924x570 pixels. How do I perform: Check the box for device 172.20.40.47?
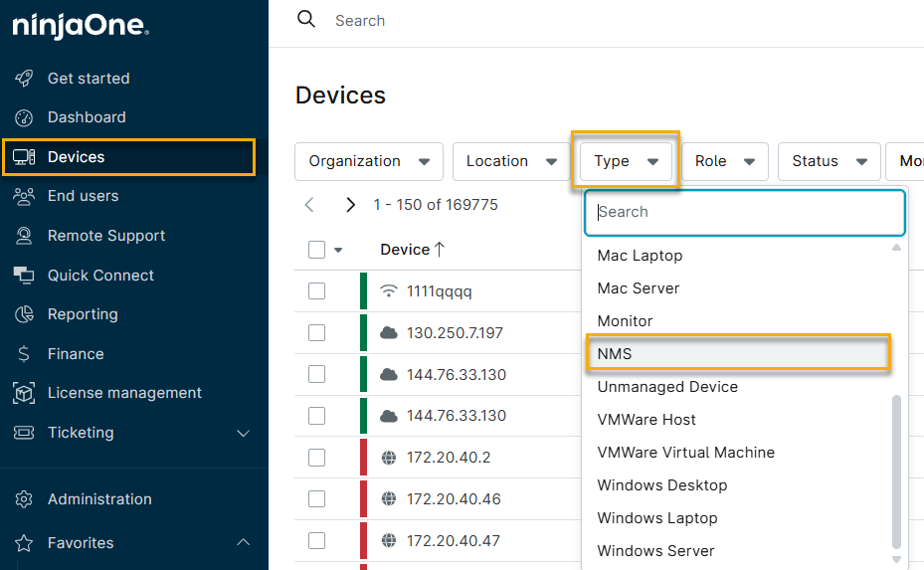[316, 540]
